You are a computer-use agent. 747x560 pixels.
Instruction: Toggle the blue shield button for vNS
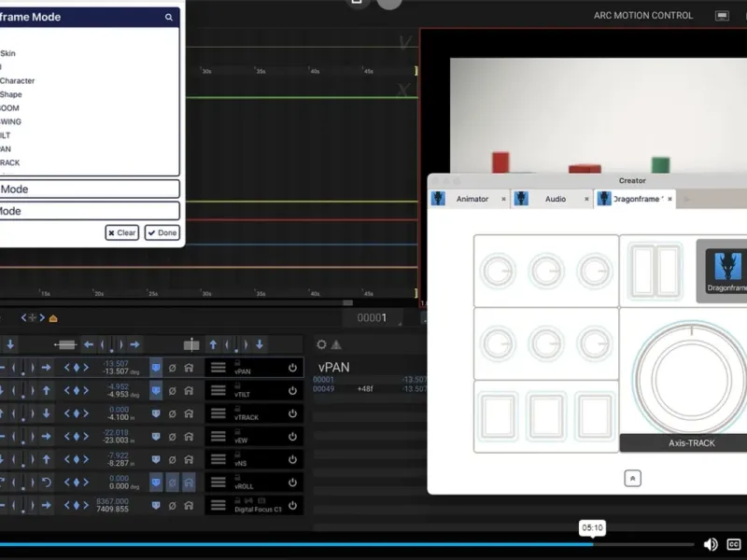pyautogui.click(x=156, y=459)
